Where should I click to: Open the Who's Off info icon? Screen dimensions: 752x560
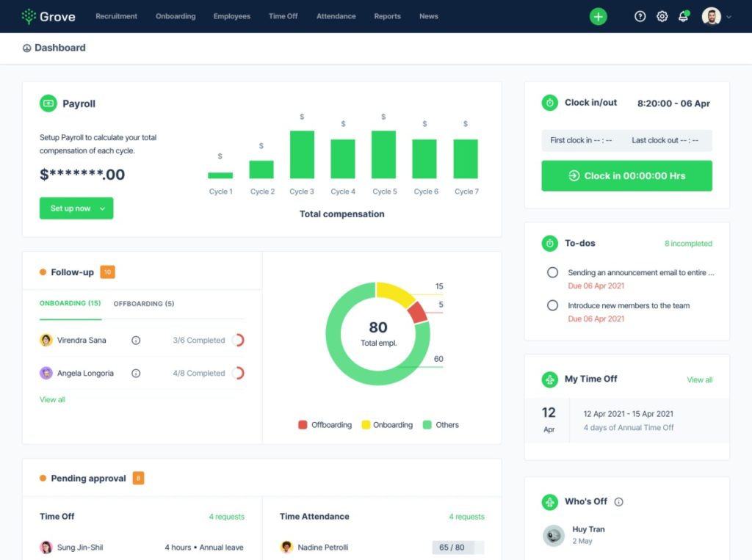pyautogui.click(x=618, y=502)
